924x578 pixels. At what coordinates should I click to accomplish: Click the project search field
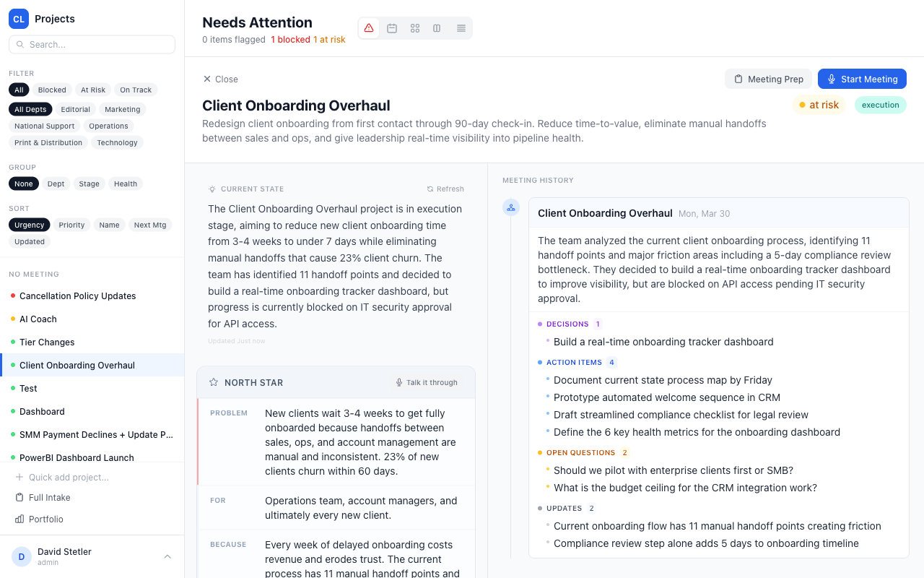pos(92,44)
